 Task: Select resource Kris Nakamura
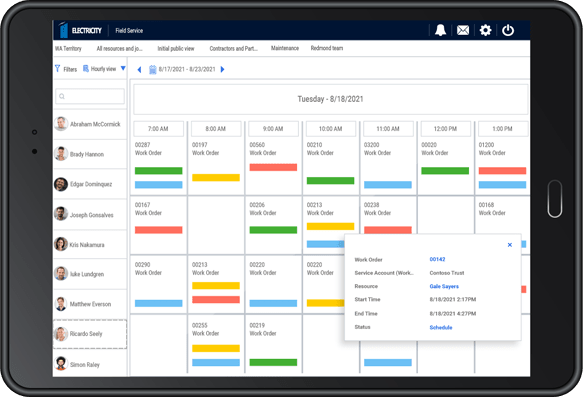pos(90,244)
